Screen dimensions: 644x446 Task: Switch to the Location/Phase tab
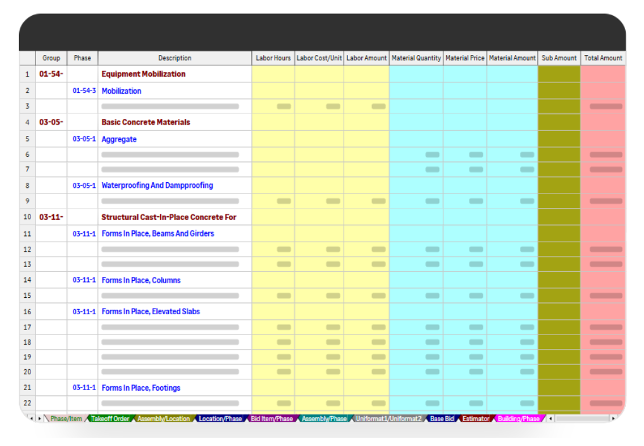point(220,418)
